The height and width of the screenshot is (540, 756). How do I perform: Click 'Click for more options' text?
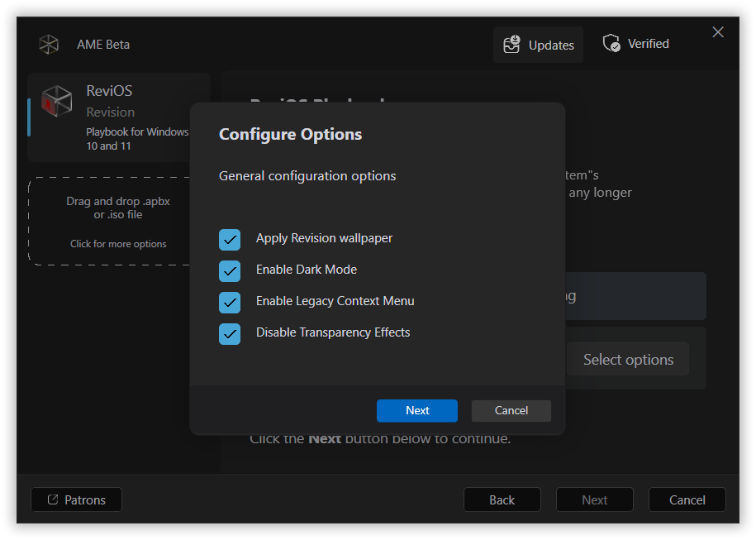pyautogui.click(x=118, y=244)
